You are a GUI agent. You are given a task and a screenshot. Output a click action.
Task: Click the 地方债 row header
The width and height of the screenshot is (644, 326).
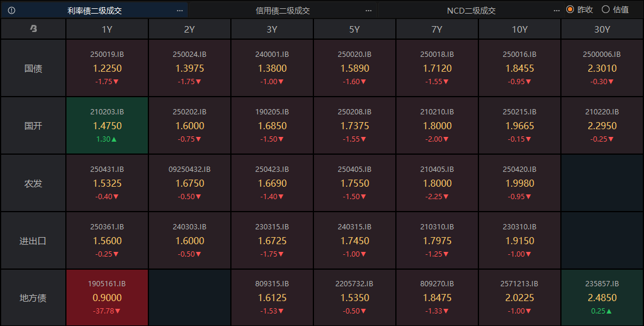(33, 298)
